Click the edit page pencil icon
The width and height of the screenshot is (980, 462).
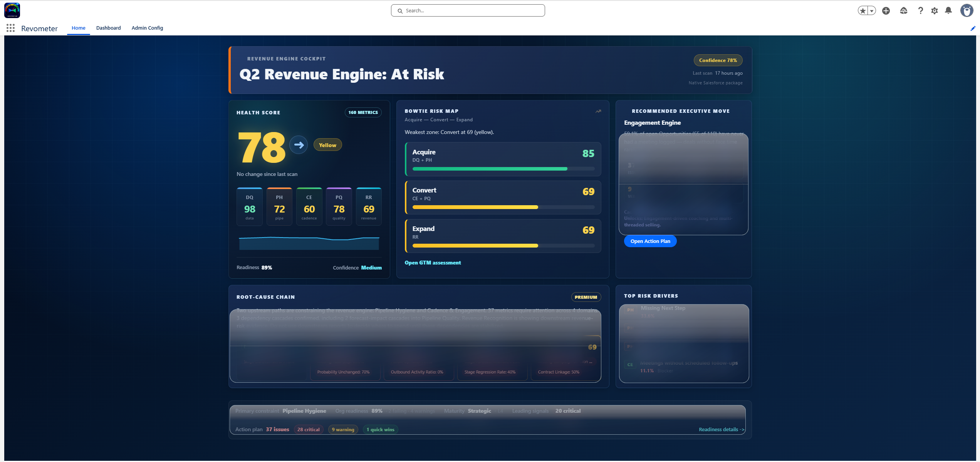click(973, 28)
